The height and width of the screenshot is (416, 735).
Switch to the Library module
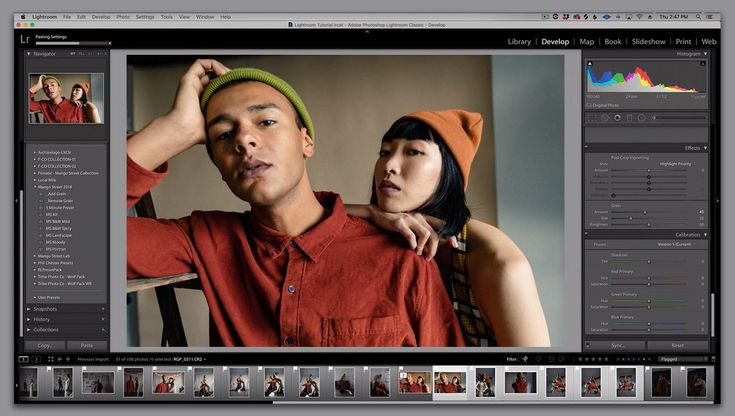tap(519, 42)
